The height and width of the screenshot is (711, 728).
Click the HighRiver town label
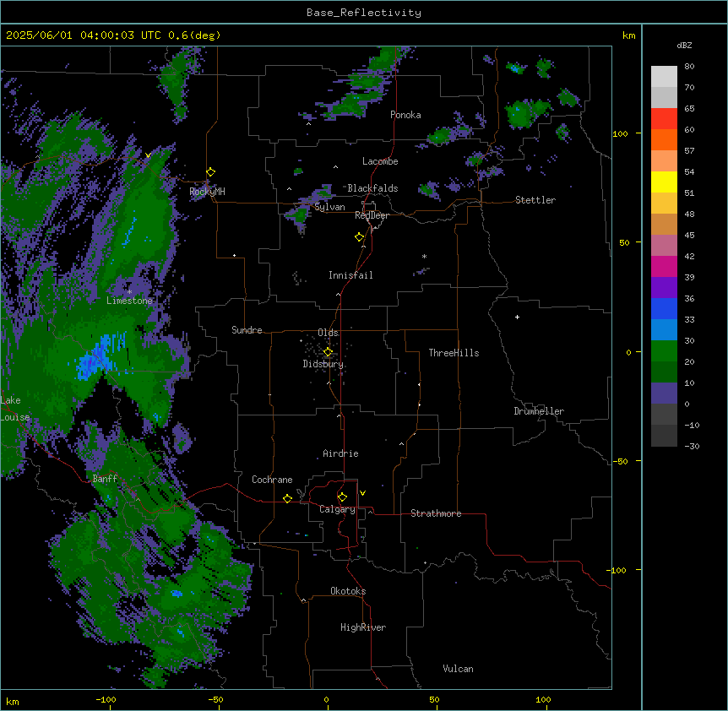(x=363, y=627)
